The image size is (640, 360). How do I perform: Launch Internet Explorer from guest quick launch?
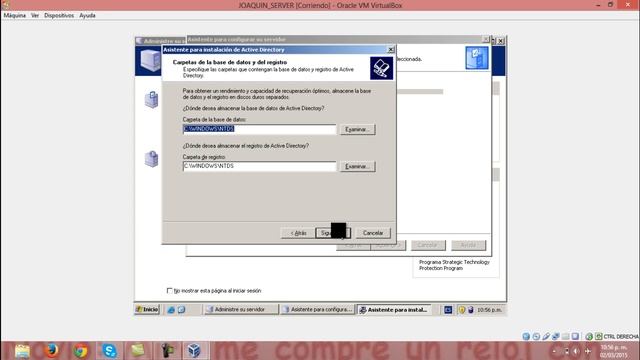[171, 310]
